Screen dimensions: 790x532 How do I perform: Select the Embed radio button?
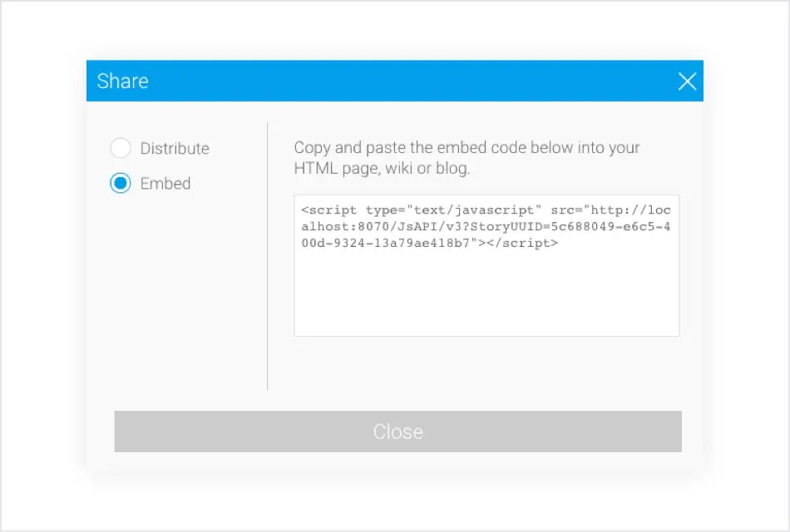pyautogui.click(x=121, y=184)
